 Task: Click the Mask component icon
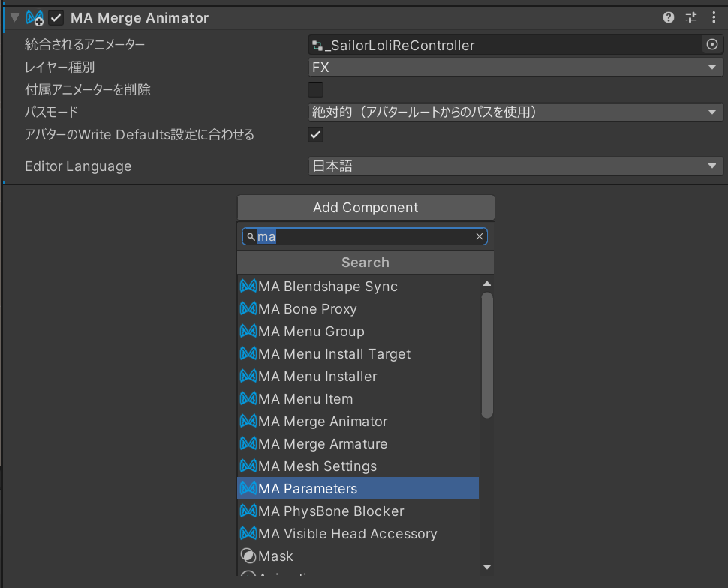point(248,556)
